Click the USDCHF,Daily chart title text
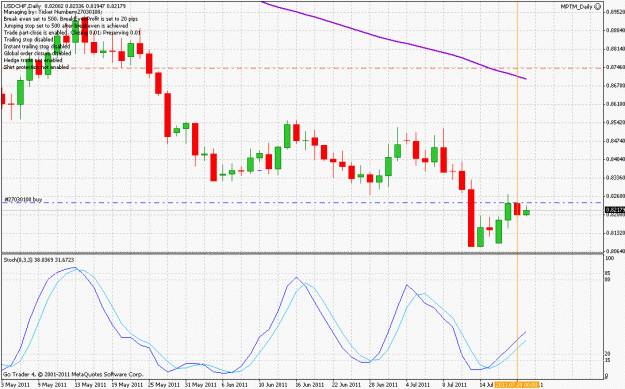 (22, 6)
